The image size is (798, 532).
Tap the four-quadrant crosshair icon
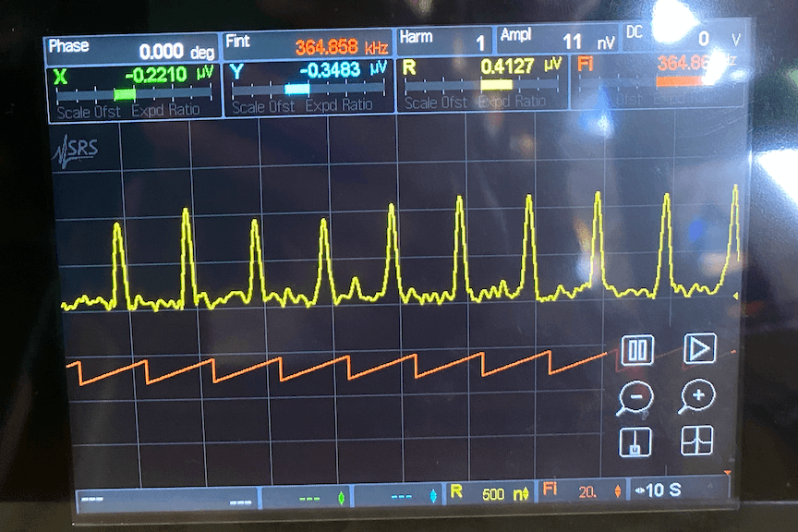697,441
